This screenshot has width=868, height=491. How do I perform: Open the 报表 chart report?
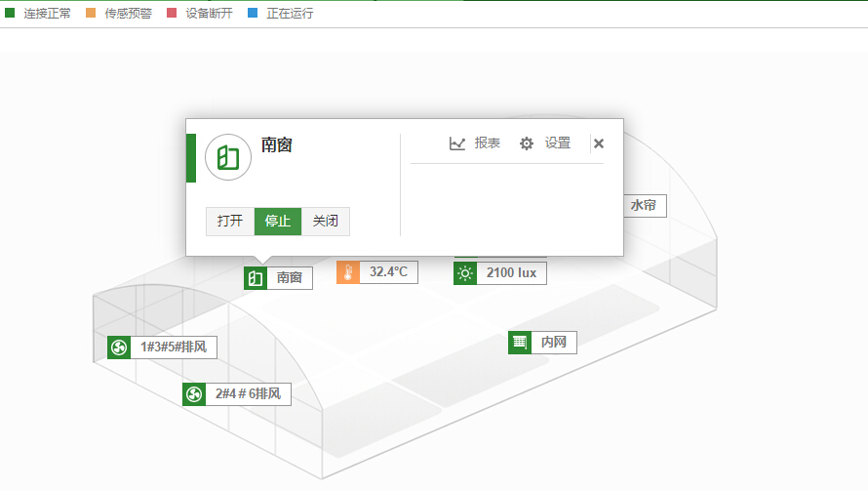point(475,143)
